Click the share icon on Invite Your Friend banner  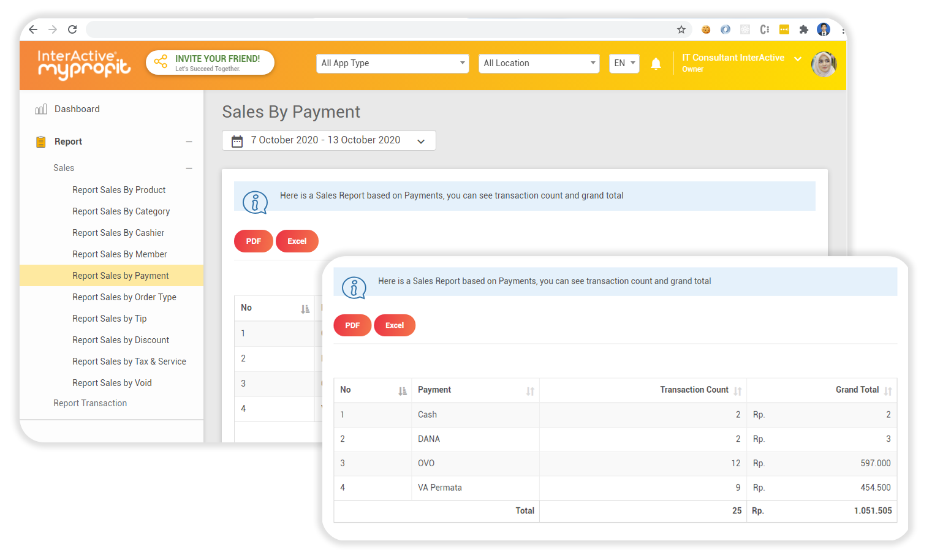click(x=160, y=62)
